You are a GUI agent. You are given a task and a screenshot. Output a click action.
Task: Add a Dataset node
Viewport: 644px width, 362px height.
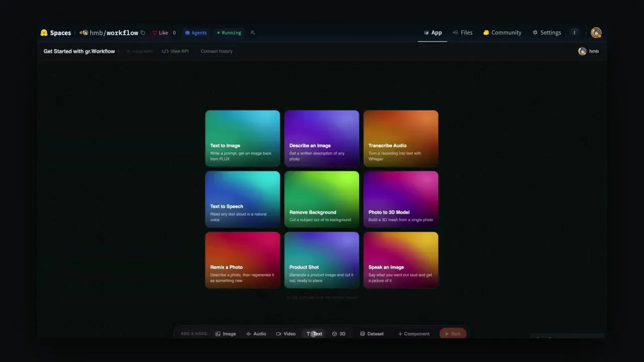pyautogui.click(x=372, y=334)
